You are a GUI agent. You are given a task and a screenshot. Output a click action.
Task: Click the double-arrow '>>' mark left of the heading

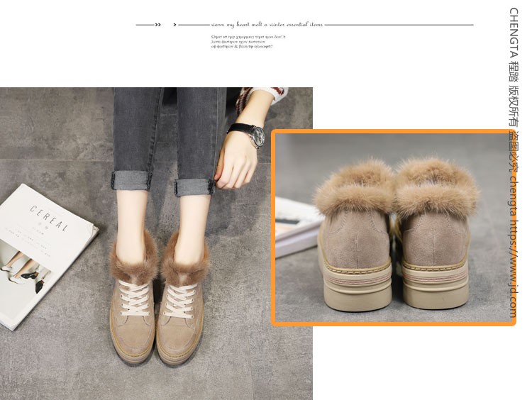(x=157, y=25)
